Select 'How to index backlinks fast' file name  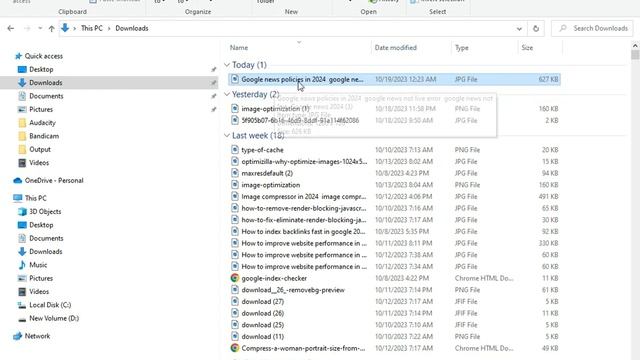tap(303, 231)
